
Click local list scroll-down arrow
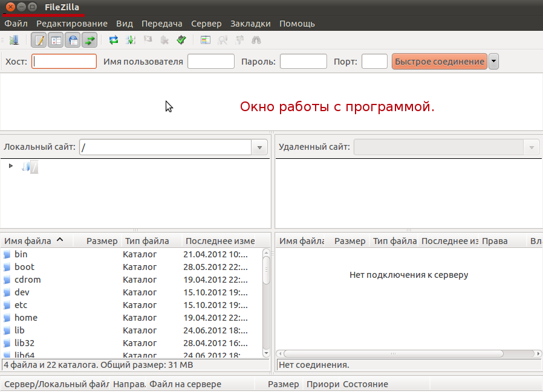[x=266, y=353]
